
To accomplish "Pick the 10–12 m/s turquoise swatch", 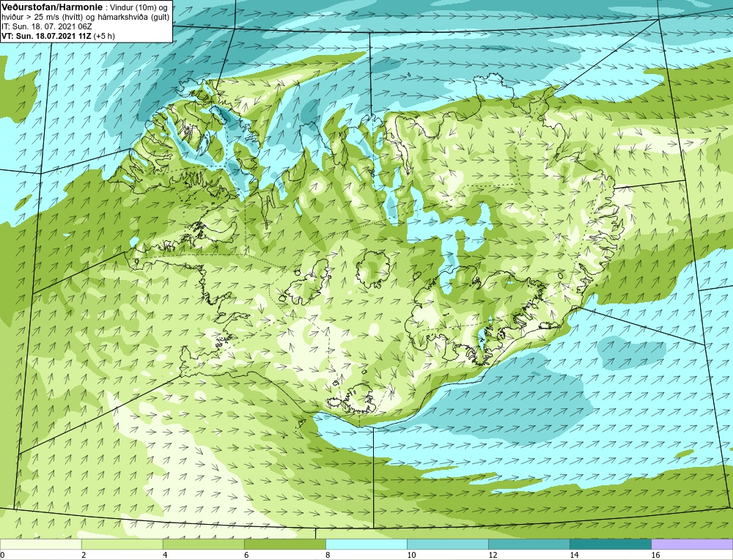I will pos(447,544).
